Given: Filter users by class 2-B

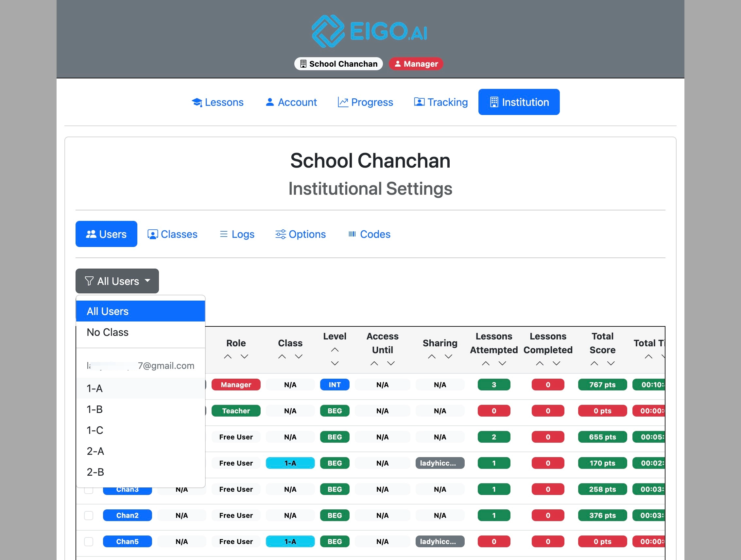Looking at the screenshot, I should [x=140, y=472].
